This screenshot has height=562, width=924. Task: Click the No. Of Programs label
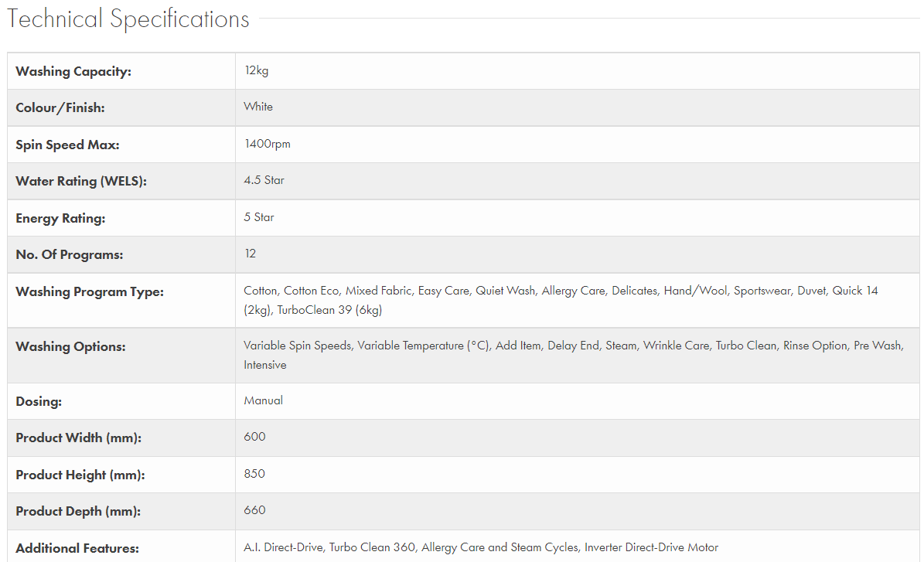[69, 254]
